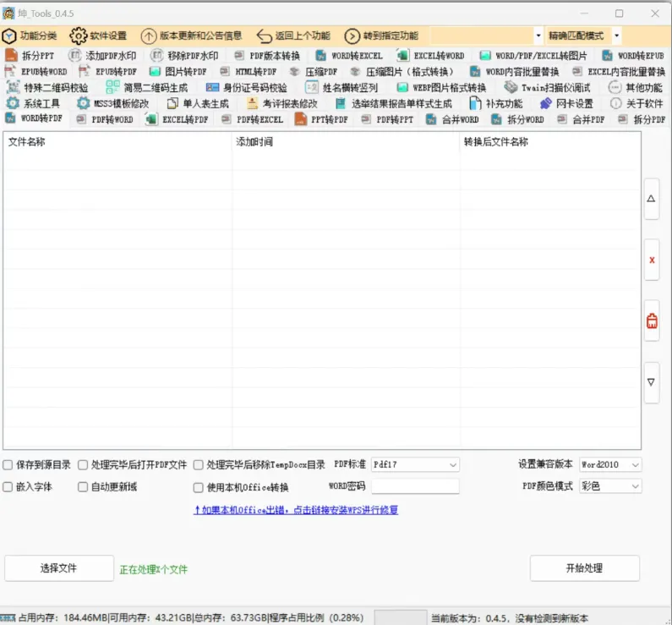
Task: Open 特殊二维码校验 tool
Action: coord(47,87)
